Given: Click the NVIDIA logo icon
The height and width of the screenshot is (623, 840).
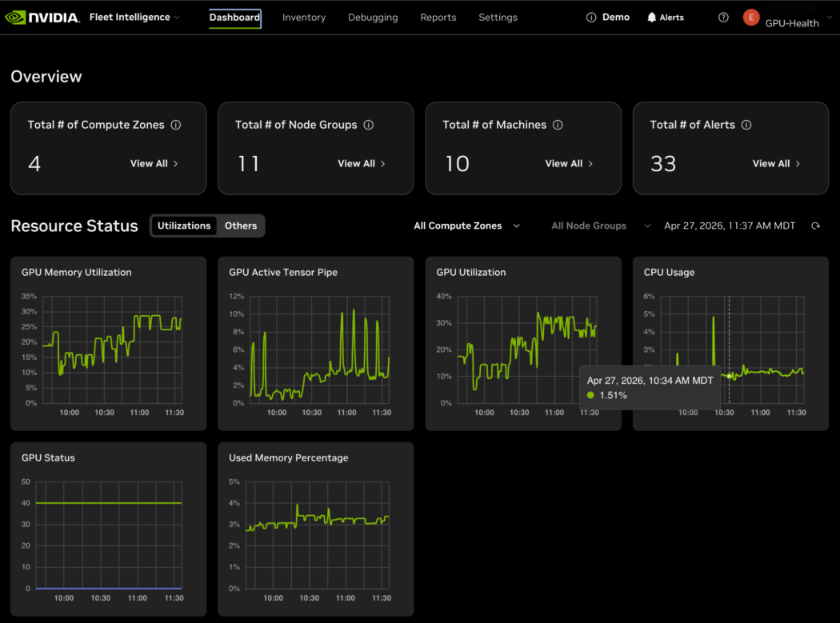Looking at the screenshot, I should click(15, 18).
